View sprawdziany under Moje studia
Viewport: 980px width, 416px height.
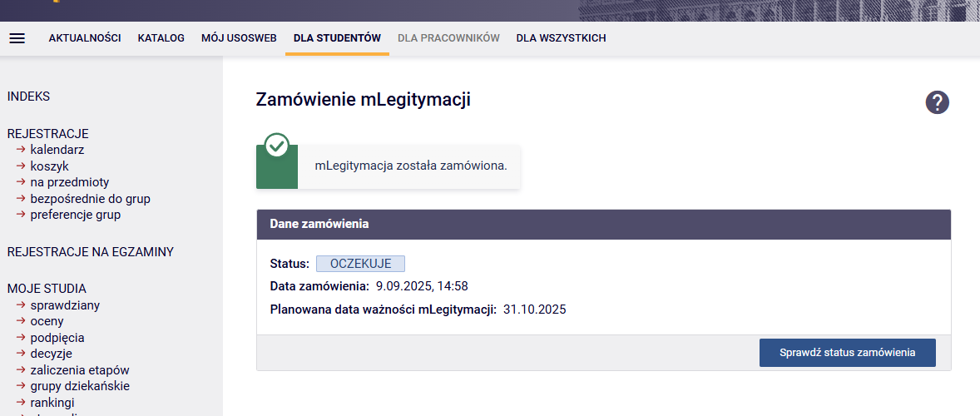click(65, 305)
